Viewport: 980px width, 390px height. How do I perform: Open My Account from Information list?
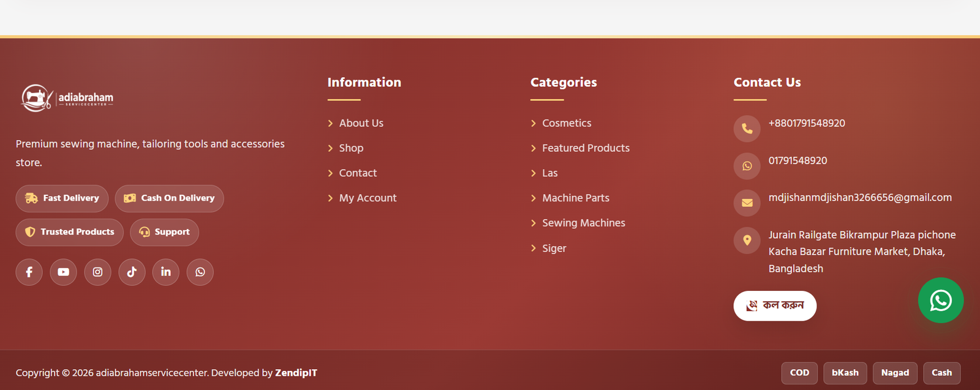pos(367,198)
